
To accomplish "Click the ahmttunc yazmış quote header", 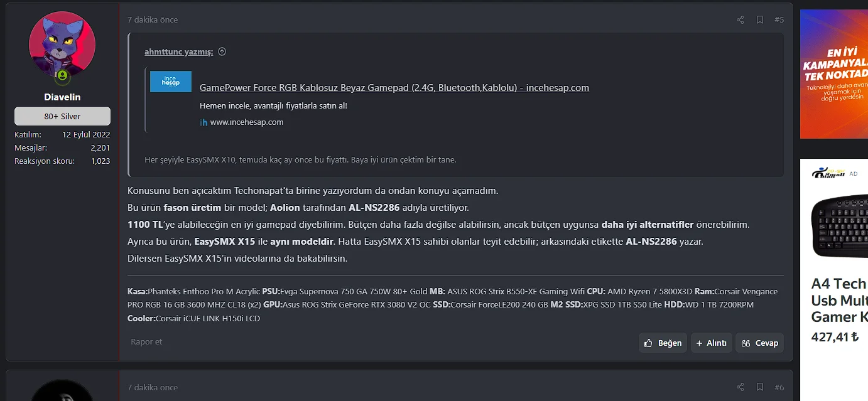I will [x=178, y=52].
